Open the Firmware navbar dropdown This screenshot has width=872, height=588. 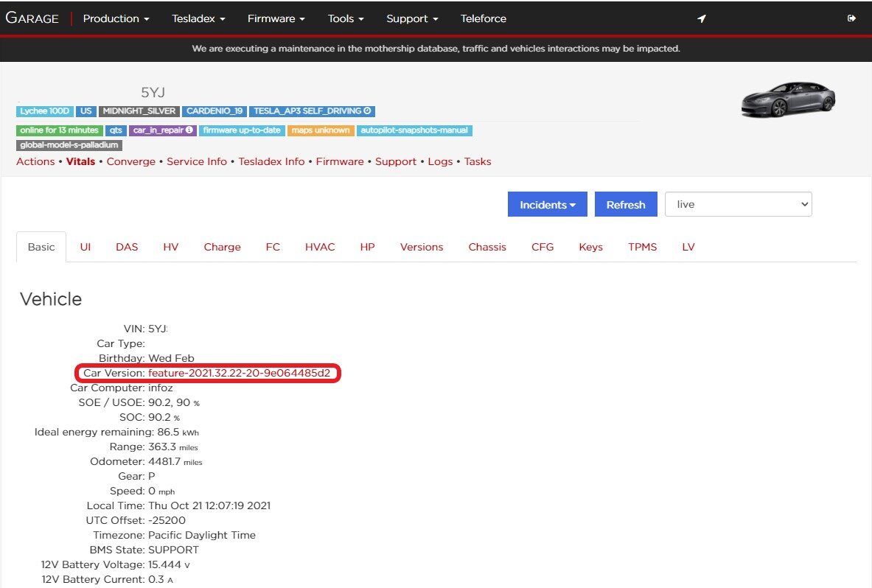pos(276,18)
